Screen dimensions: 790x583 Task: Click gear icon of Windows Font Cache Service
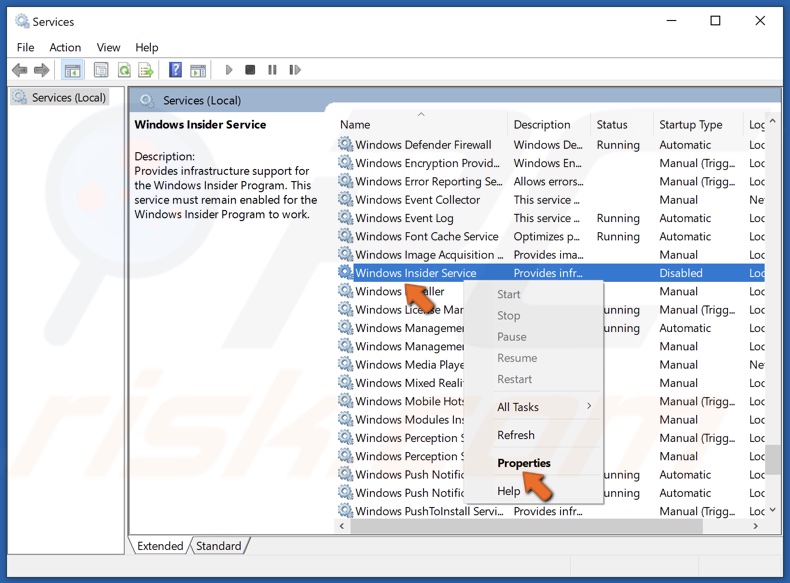coord(345,236)
